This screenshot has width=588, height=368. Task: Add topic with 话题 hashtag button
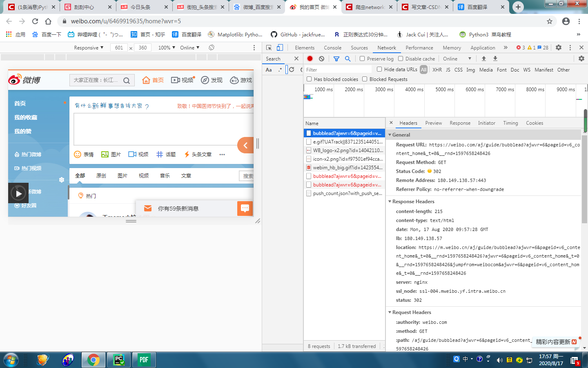(x=166, y=154)
